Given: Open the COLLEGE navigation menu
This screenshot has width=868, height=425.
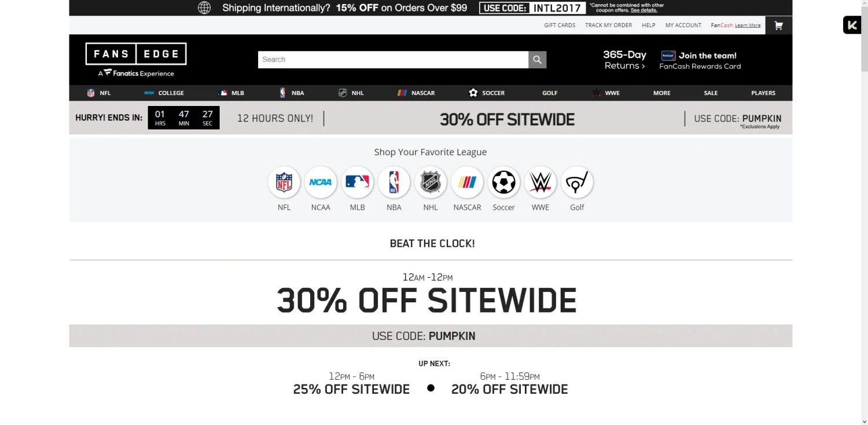Looking at the screenshot, I should tap(164, 93).
